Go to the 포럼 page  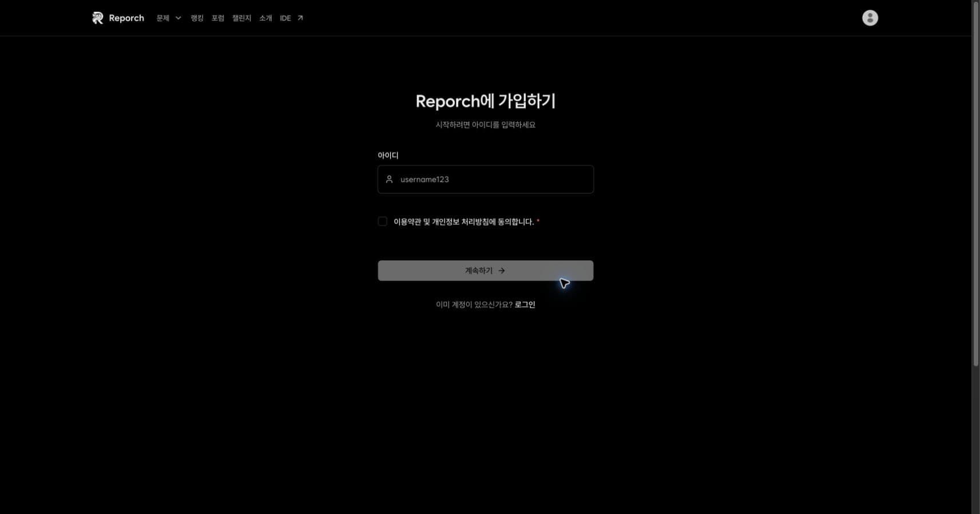coord(218,18)
